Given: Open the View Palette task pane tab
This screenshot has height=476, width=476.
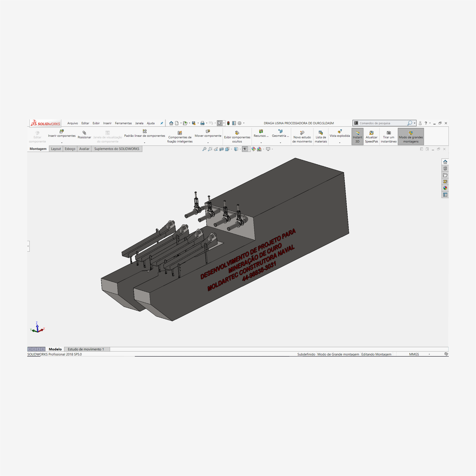Looking at the screenshot, I should click(445, 181).
